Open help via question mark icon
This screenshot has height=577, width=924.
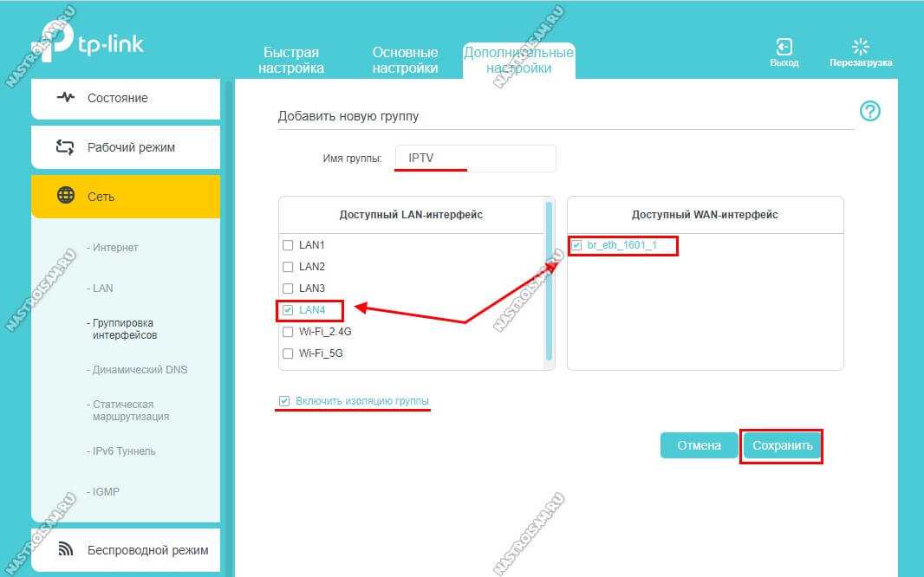pos(869,111)
